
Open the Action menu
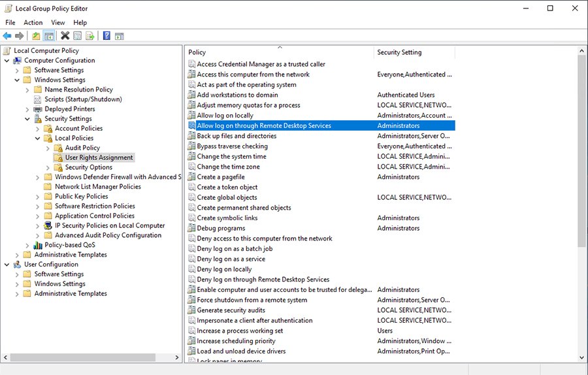point(33,23)
